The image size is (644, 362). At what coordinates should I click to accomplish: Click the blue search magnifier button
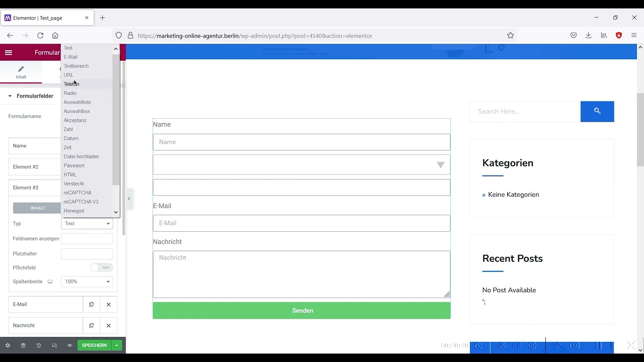[x=597, y=112]
